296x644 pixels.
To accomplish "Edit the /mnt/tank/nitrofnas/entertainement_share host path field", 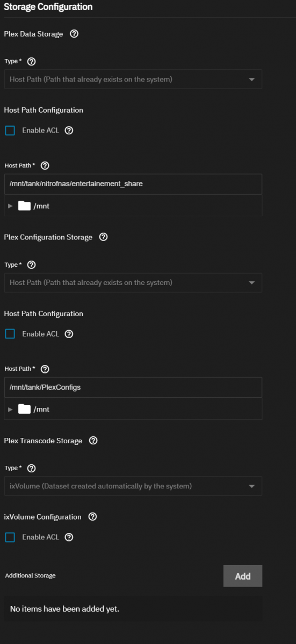I will coord(133,184).
